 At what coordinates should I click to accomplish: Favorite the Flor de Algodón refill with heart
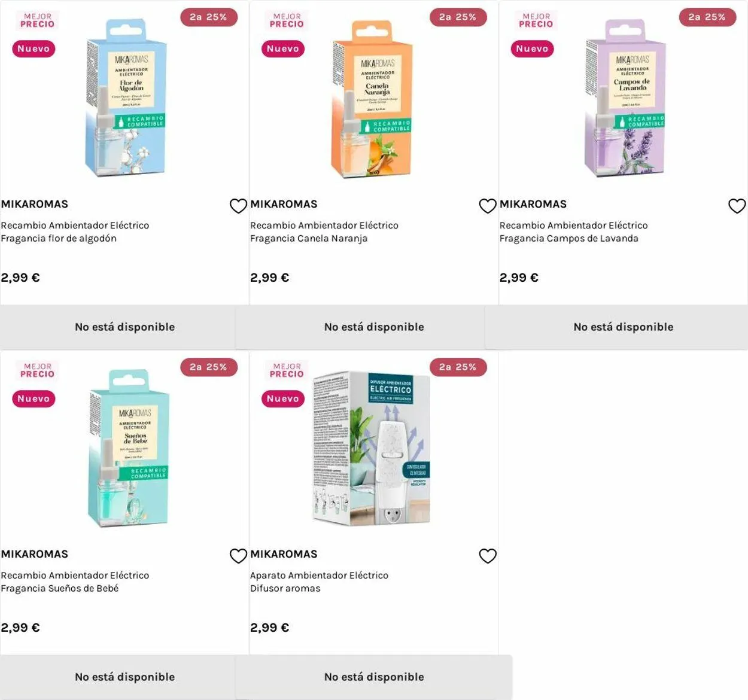click(x=238, y=206)
